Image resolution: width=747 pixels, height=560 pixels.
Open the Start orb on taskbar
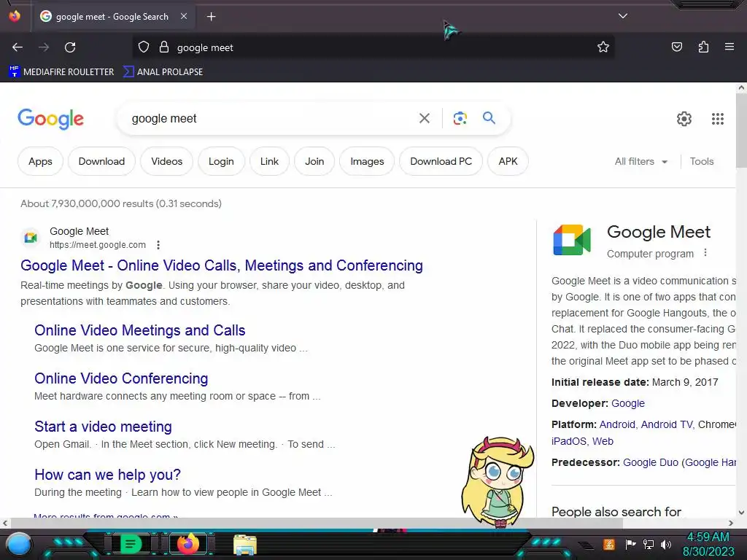19,544
